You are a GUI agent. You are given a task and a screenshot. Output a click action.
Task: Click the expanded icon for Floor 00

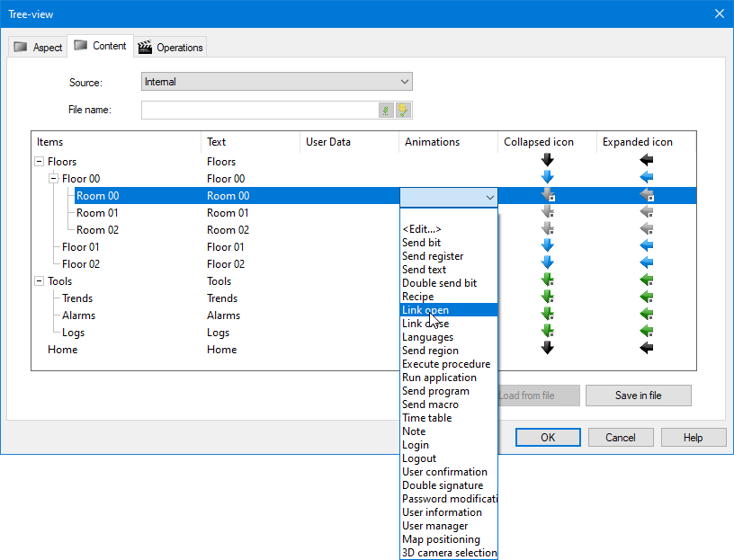pos(646,178)
